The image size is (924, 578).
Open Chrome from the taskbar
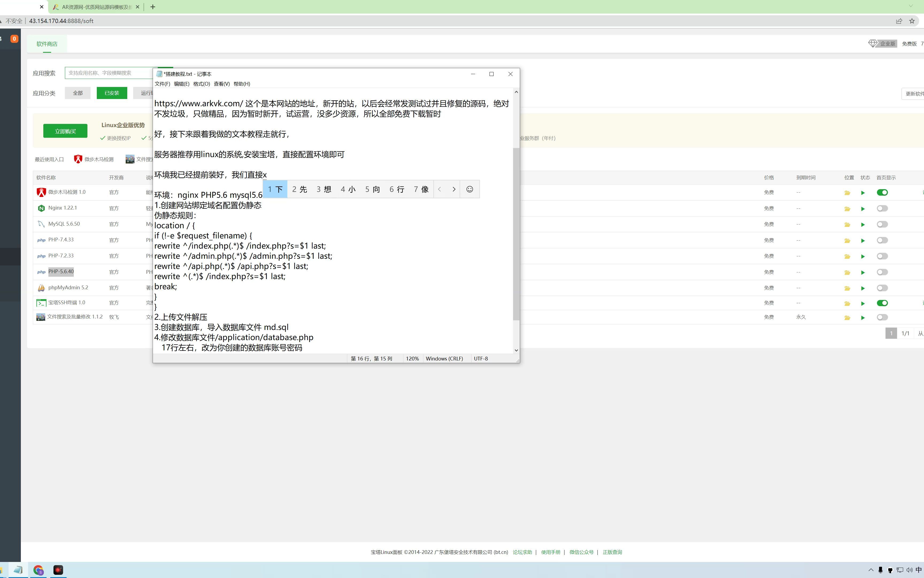[x=38, y=570]
